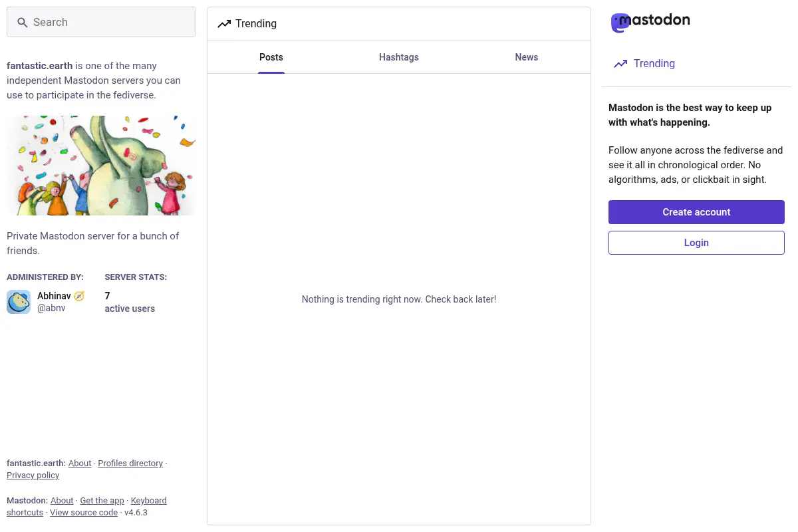Open the Profiles directory link
Viewport: 798px width, 532px height.
[x=130, y=464]
